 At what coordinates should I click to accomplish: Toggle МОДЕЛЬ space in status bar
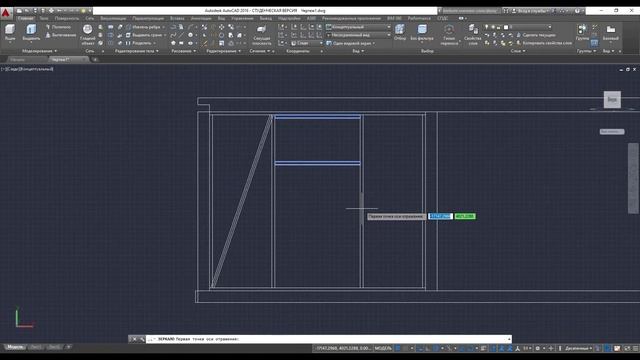click(383, 349)
